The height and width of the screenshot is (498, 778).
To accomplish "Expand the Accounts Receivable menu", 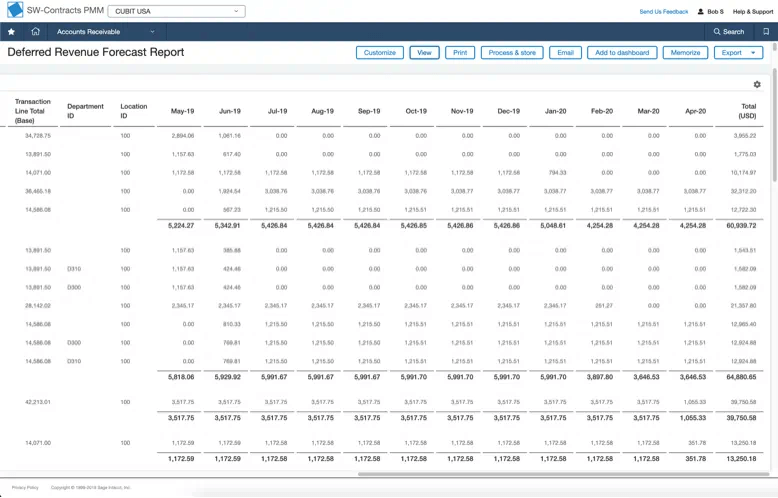I will pos(106,32).
